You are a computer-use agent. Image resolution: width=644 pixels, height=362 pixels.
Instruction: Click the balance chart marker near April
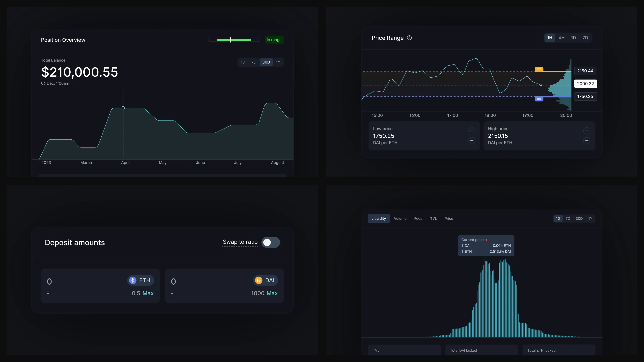pyautogui.click(x=123, y=108)
